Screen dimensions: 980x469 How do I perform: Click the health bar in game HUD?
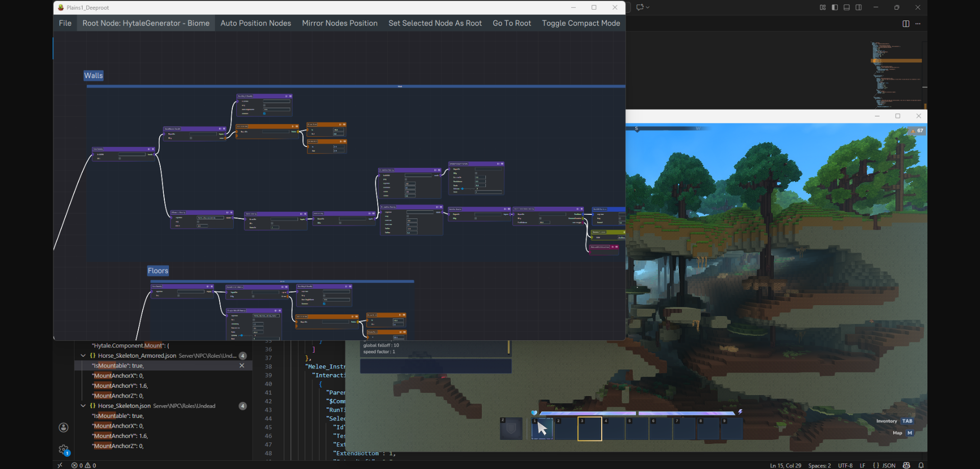pos(587,413)
